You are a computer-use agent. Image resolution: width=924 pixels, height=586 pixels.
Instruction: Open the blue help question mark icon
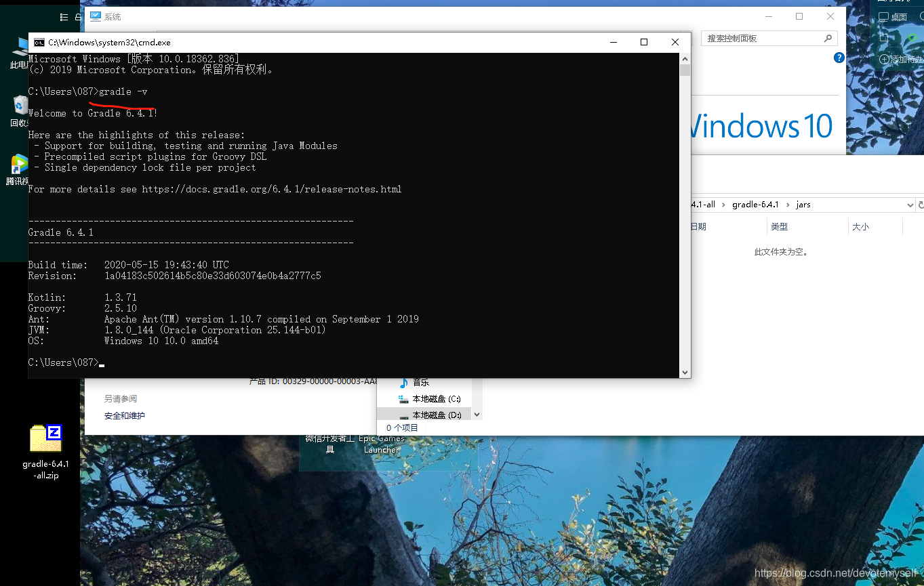click(x=839, y=58)
